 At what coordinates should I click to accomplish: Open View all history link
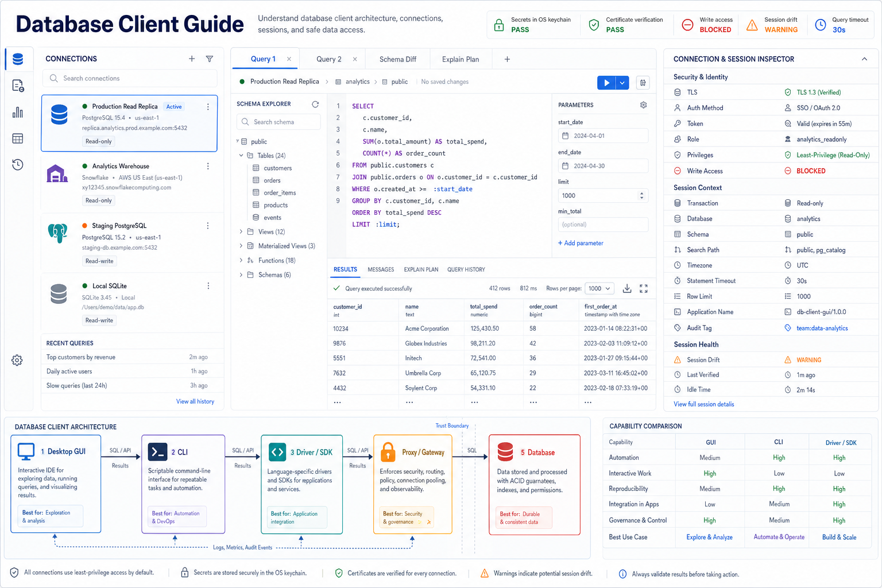[x=195, y=401]
